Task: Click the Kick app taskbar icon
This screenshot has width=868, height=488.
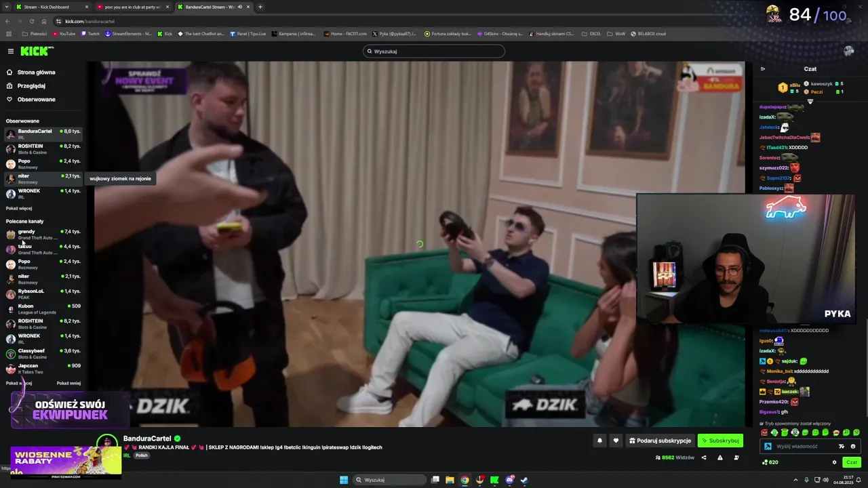Action: [x=495, y=480]
